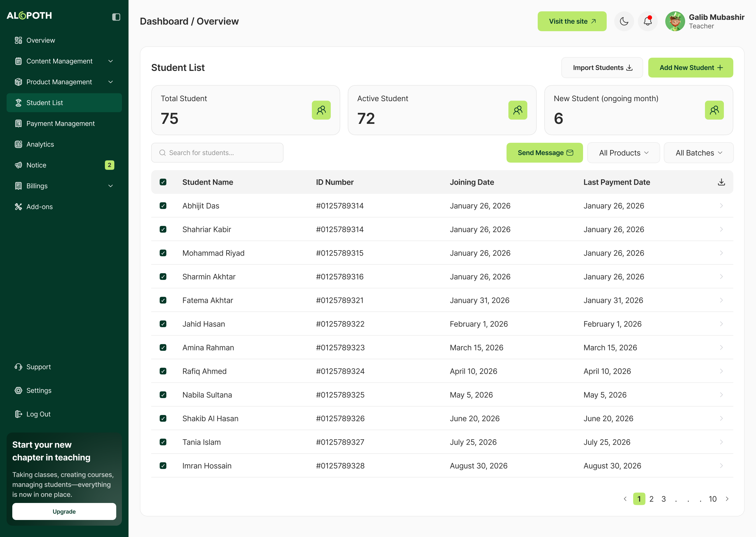Screen dimensions: 756x537
Task: Open All Products dropdown
Action: click(x=623, y=153)
